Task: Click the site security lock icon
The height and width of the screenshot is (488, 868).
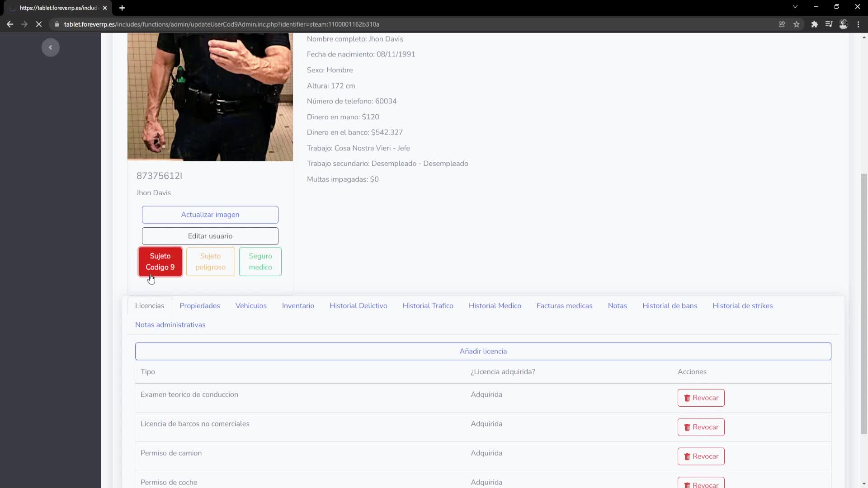Action: pyautogui.click(x=57, y=24)
